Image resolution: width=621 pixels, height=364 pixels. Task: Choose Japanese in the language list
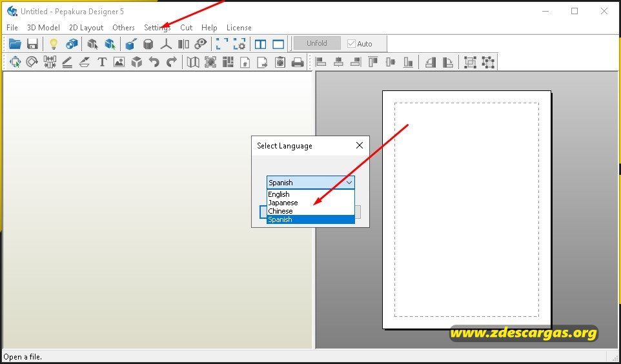pos(310,203)
